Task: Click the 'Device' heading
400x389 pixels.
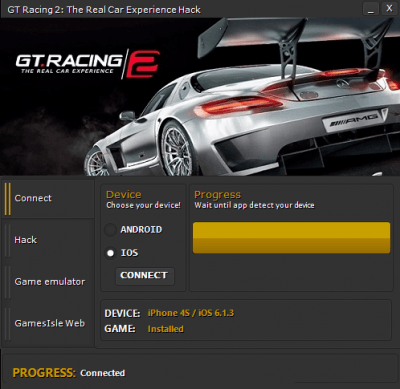Action: coord(124,195)
